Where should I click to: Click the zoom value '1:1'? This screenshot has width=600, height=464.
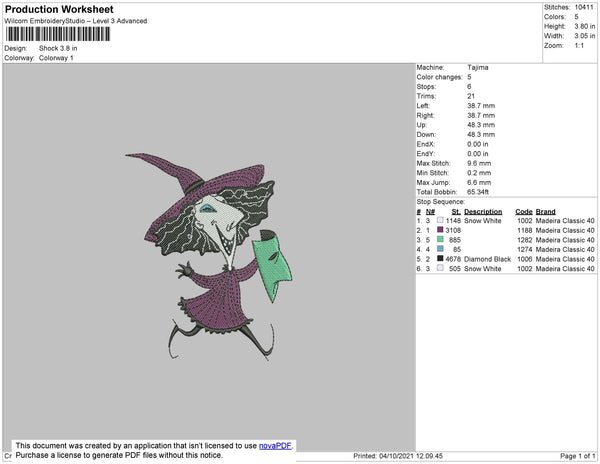[x=579, y=46]
